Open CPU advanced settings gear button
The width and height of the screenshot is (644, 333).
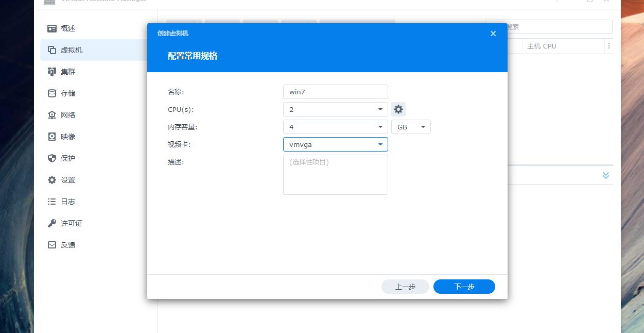(x=398, y=109)
